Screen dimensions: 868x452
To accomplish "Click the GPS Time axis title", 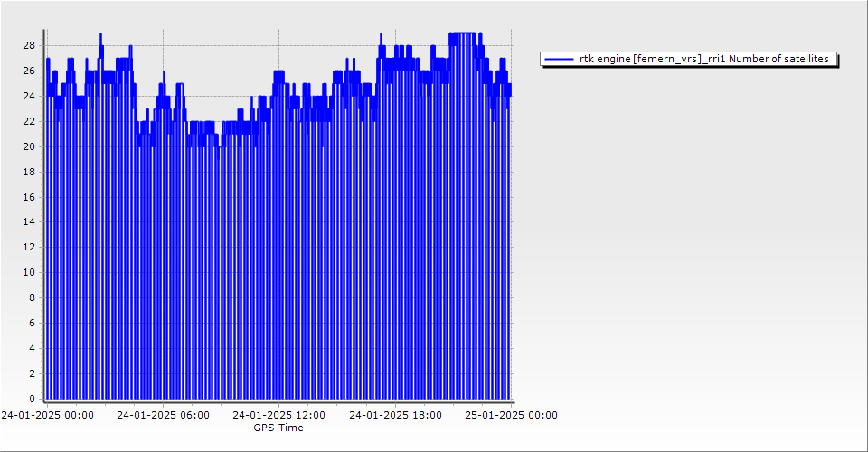I will tap(278, 428).
